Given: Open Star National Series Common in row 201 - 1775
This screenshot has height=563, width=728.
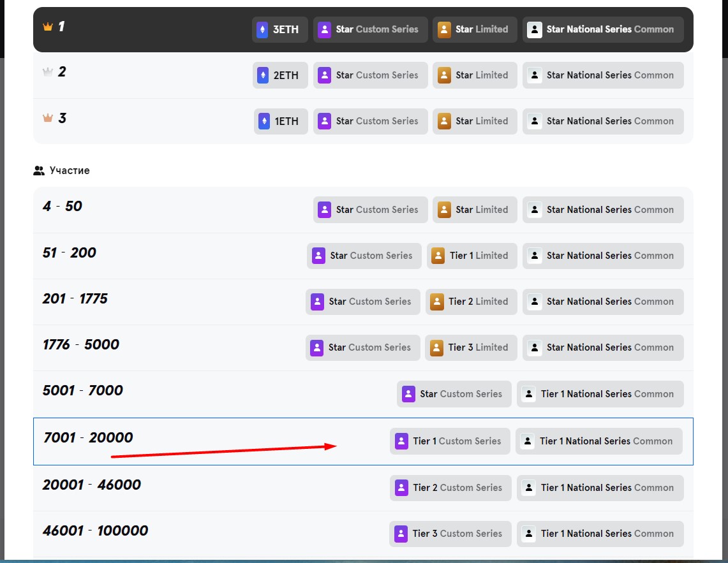Looking at the screenshot, I should click(x=603, y=302).
